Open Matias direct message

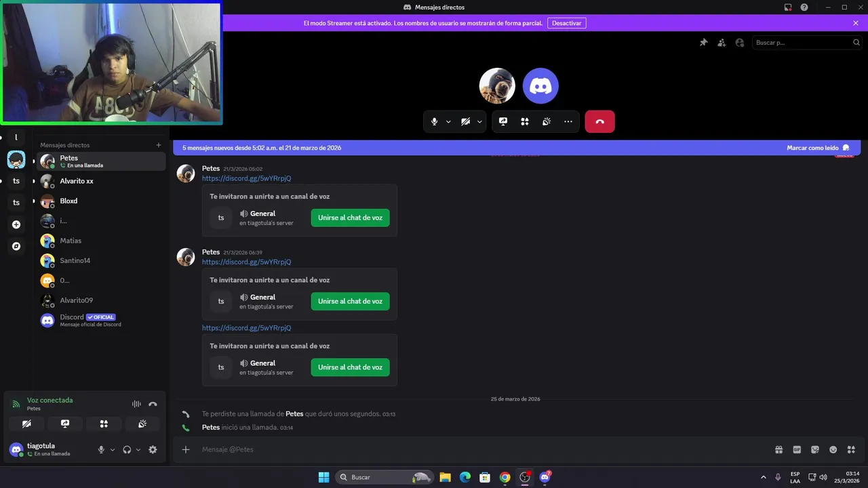pos(101,241)
